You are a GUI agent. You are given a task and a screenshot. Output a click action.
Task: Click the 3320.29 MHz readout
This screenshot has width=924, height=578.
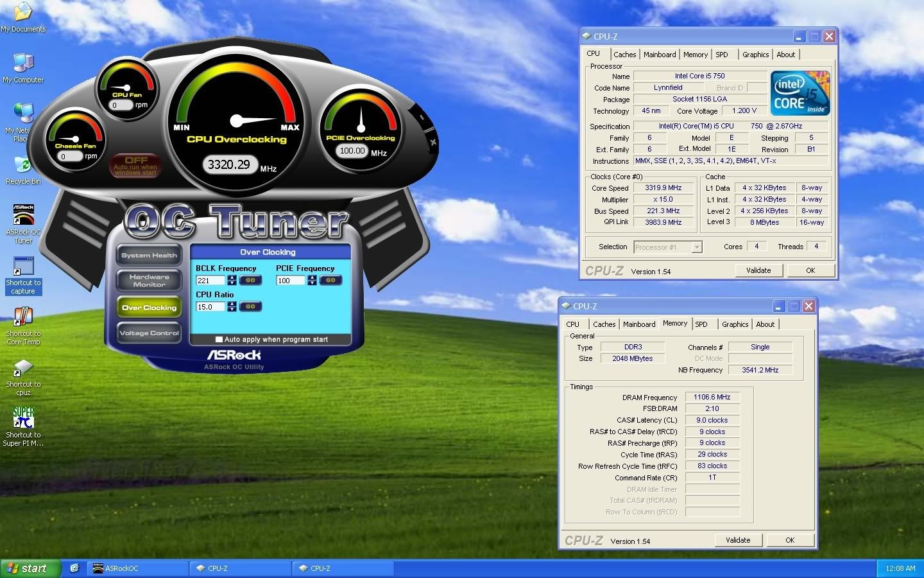[x=229, y=164]
